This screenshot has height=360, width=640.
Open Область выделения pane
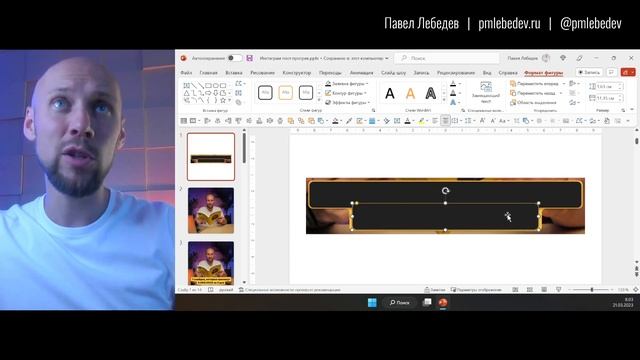pos(533,102)
